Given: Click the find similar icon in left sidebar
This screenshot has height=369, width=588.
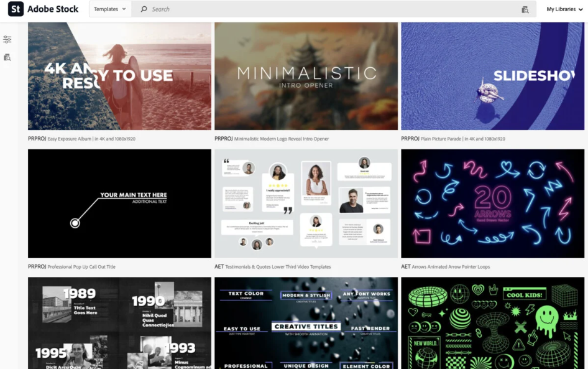Looking at the screenshot, I should point(7,57).
